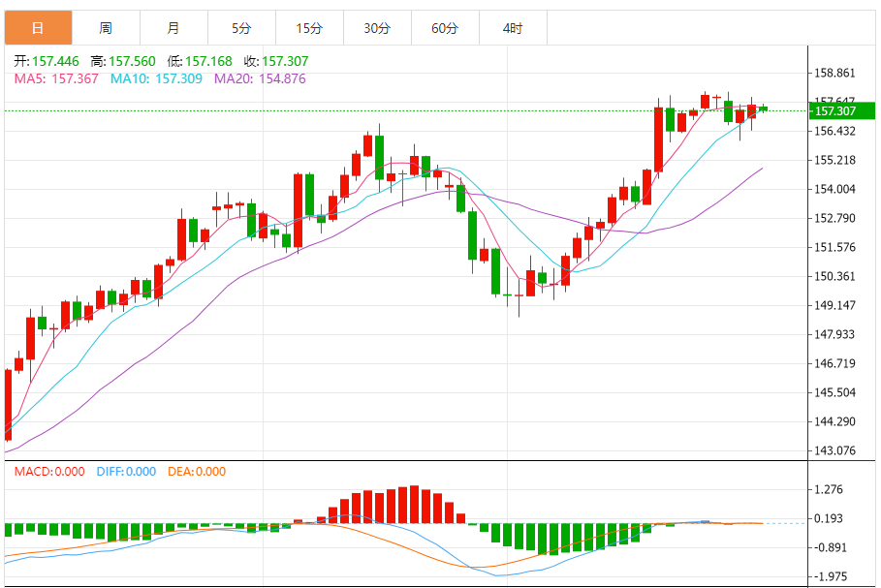Open the 月 monthly chart tab
This screenshot has width=881, height=588.
(173, 28)
